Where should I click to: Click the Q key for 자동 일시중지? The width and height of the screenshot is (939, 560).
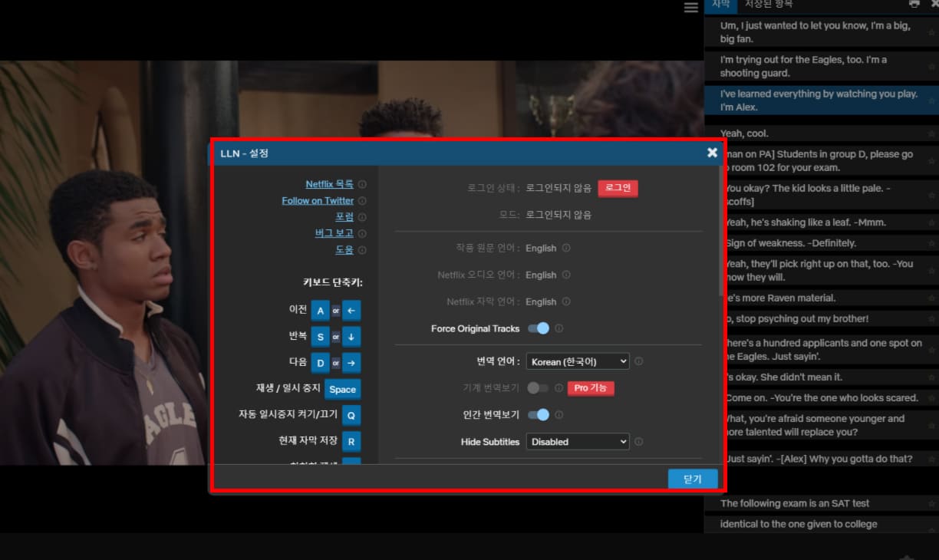tap(351, 415)
